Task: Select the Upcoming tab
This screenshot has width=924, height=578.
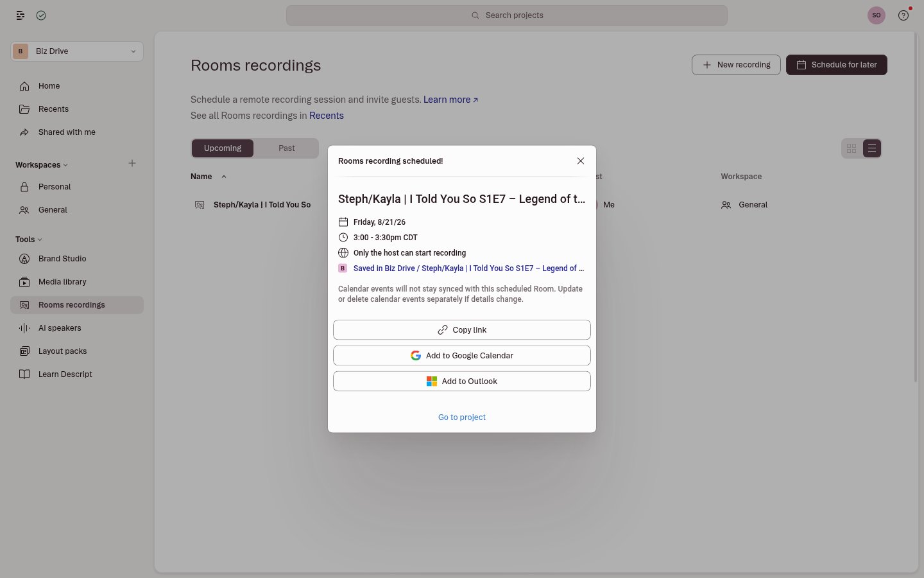Action: point(223,148)
